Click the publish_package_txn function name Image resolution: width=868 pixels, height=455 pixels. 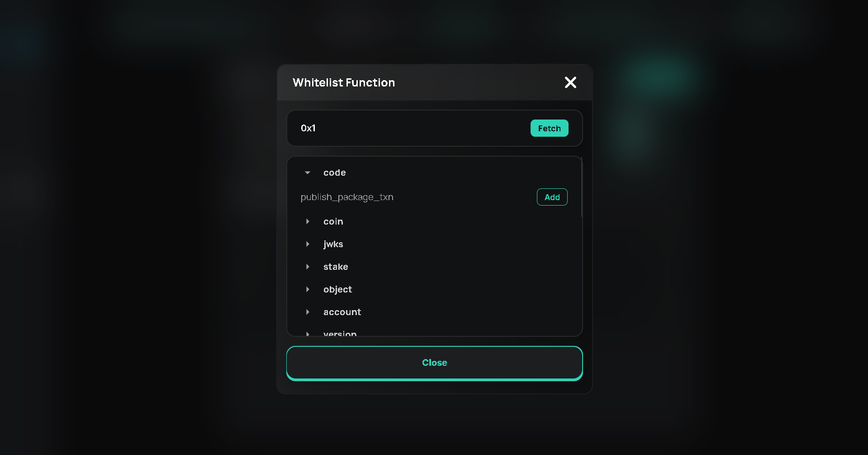pos(347,197)
